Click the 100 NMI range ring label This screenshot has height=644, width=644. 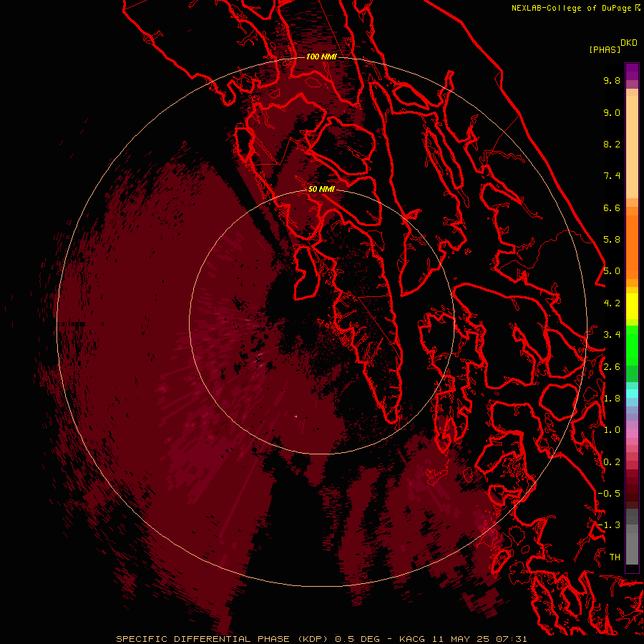point(321,57)
